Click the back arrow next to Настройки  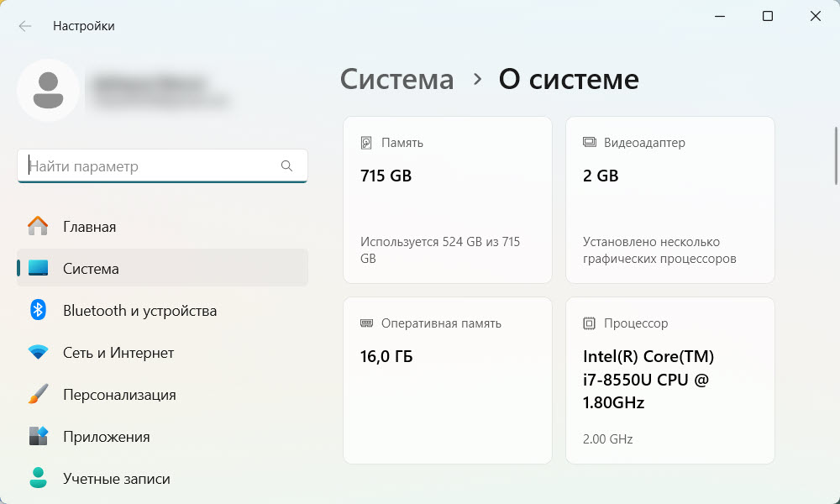tap(25, 25)
